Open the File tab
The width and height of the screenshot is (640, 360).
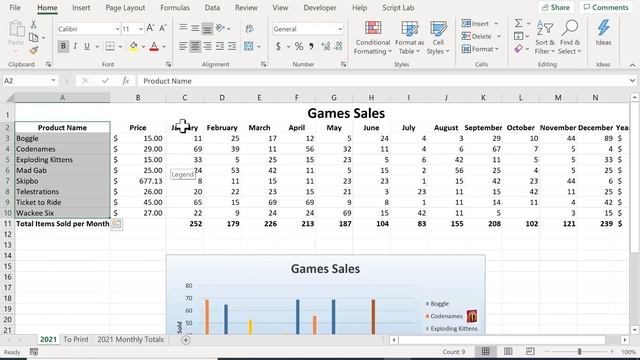coord(15,8)
